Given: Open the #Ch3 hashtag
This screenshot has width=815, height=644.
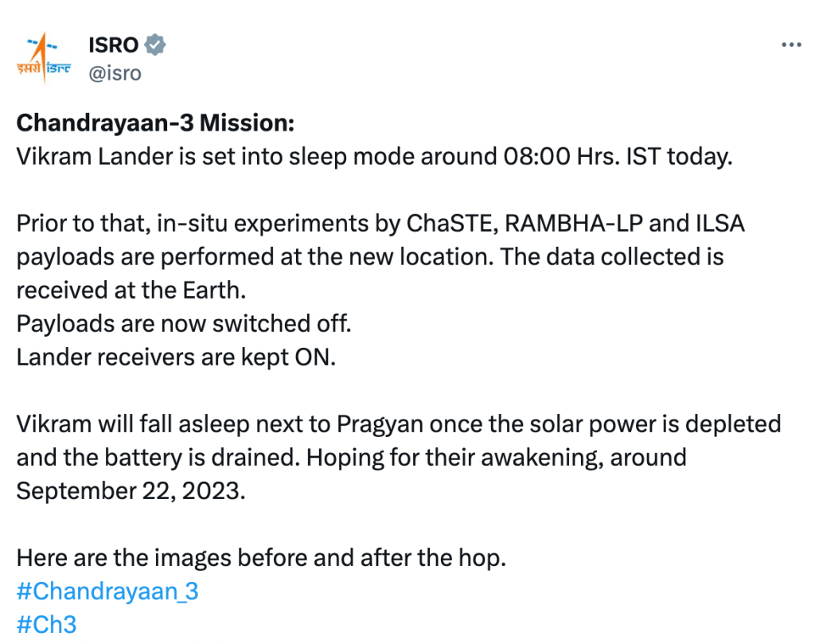Looking at the screenshot, I should (46, 624).
